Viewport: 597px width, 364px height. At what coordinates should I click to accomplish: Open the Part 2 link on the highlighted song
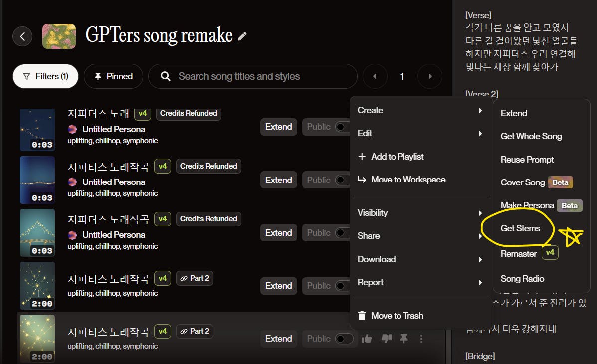point(195,331)
